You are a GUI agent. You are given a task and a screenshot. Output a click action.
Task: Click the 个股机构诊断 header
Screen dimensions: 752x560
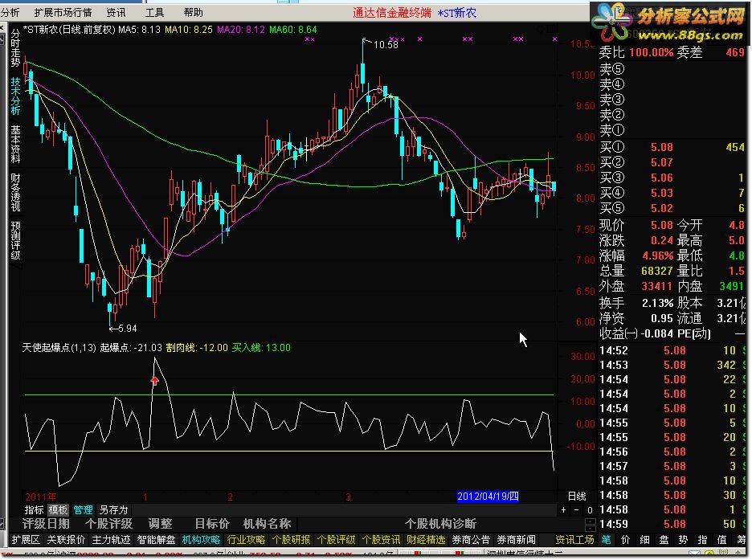click(441, 524)
